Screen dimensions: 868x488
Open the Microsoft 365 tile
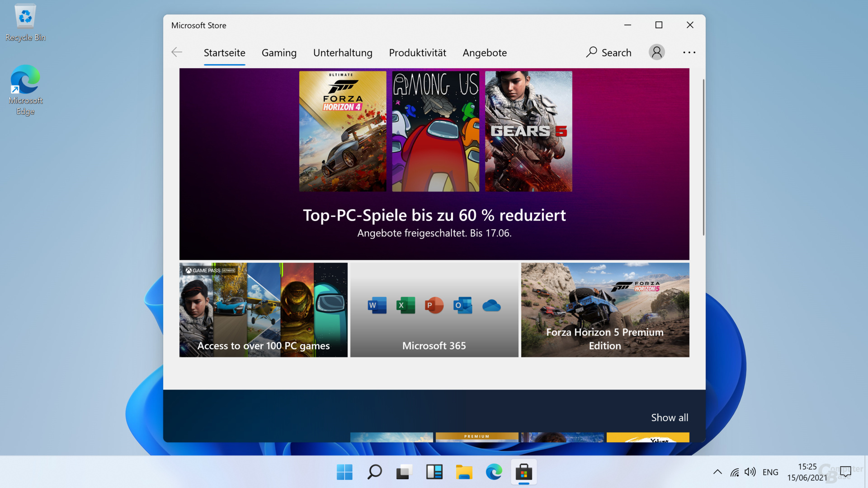click(434, 310)
